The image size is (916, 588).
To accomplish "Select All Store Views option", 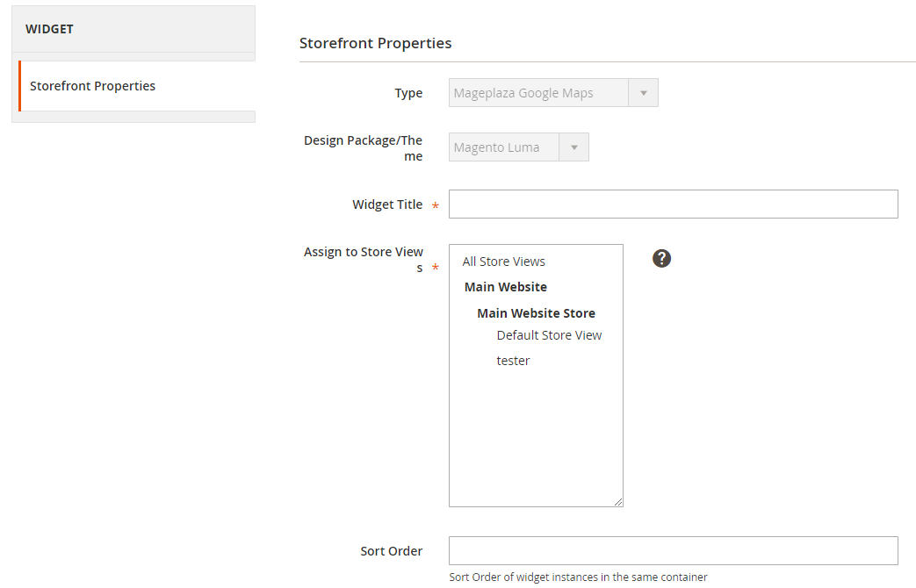I will point(504,262).
